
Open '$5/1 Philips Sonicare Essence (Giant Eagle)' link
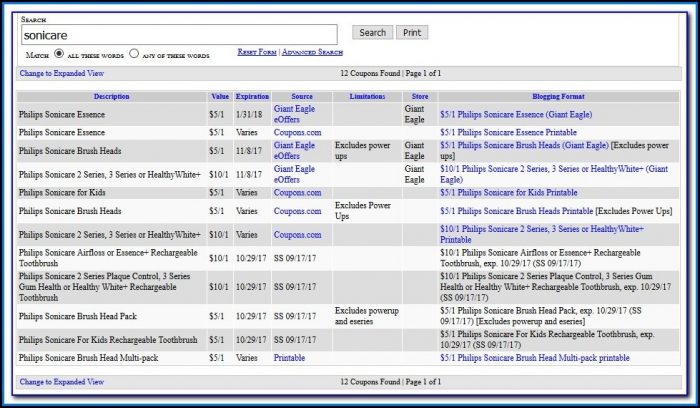tap(516, 115)
